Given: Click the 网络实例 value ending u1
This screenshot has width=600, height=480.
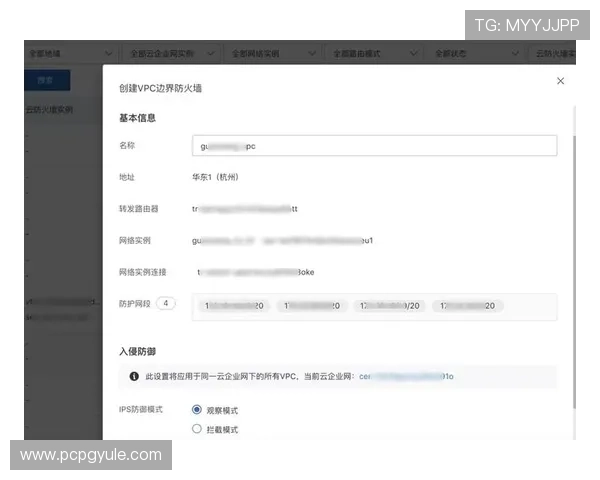Looking at the screenshot, I should (282, 240).
